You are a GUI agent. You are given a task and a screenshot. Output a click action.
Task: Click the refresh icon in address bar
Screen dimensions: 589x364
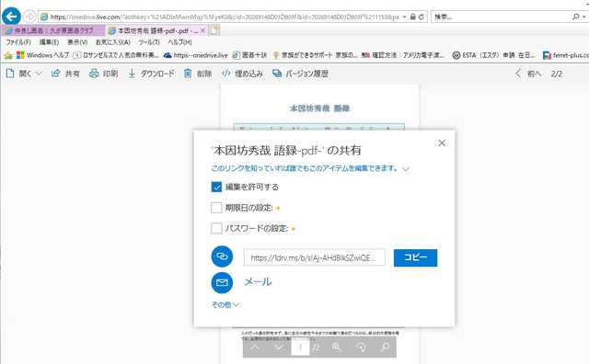(x=422, y=17)
